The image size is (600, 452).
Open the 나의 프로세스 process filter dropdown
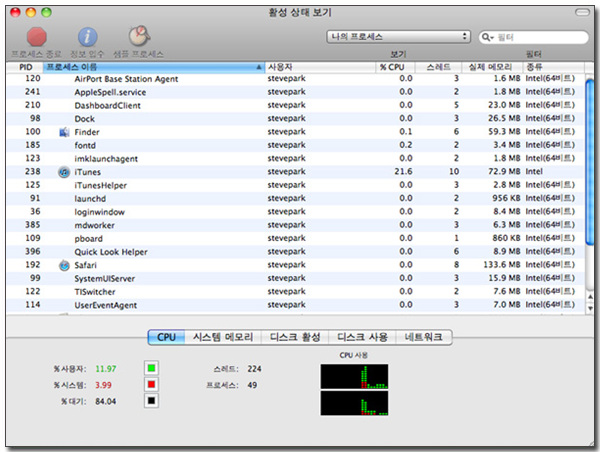pos(398,37)
